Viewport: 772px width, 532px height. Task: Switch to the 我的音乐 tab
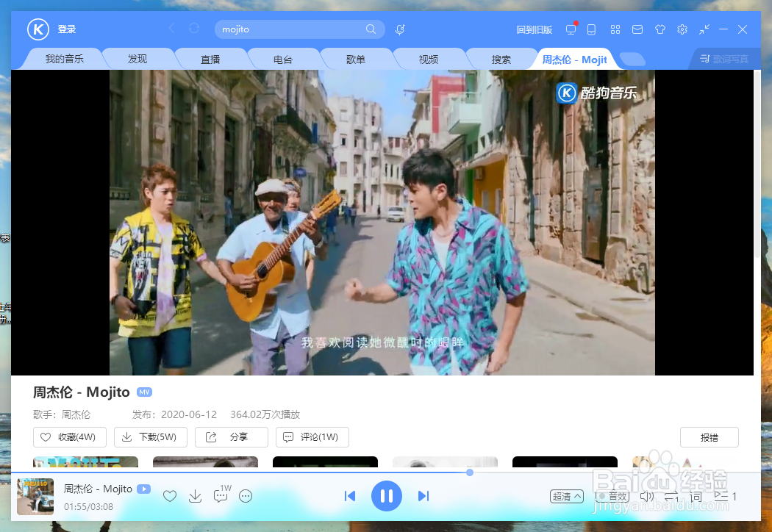click(x=65, y=59)
